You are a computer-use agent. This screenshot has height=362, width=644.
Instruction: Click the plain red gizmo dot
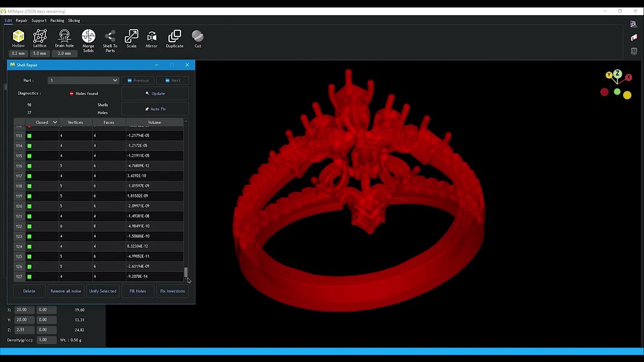point(604,93)
